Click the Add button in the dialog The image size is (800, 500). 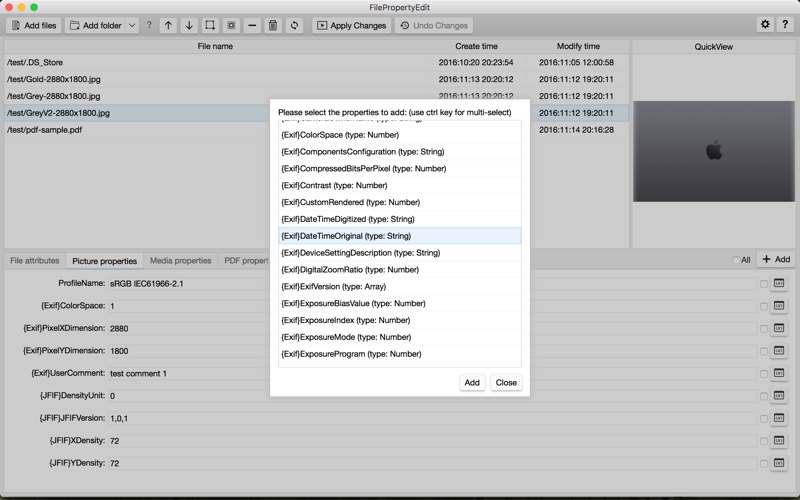(x=472, y=383)
